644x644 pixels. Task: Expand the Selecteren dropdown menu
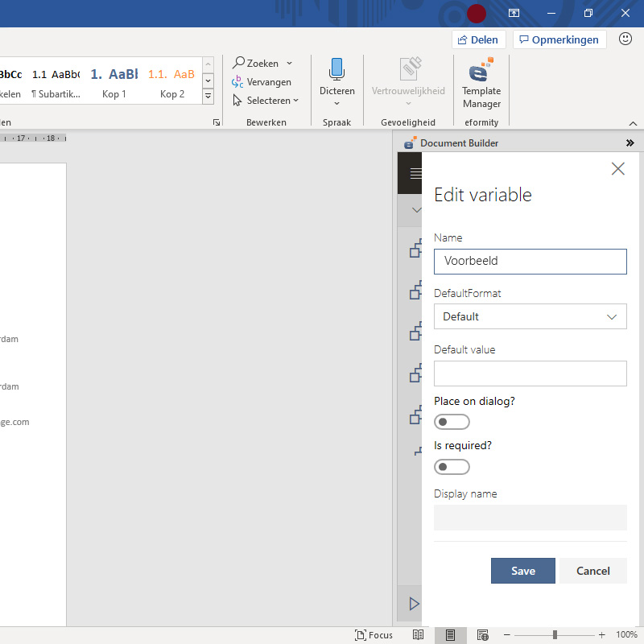coord(266,101)
